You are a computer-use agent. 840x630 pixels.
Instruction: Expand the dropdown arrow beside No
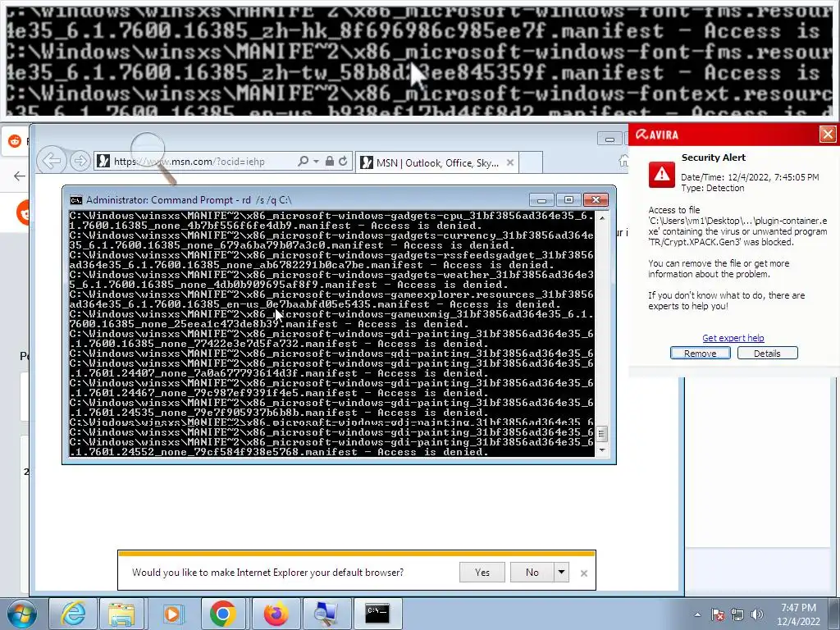(x=561, y=572)
